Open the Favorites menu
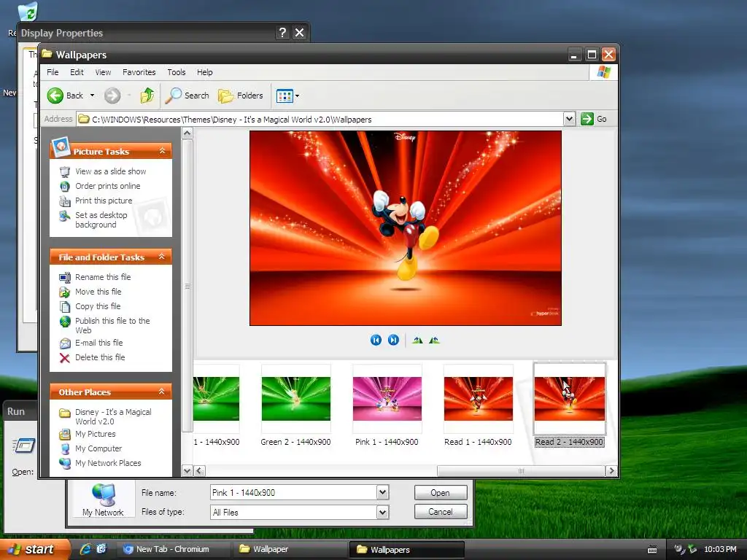 (x=139, y=72)
